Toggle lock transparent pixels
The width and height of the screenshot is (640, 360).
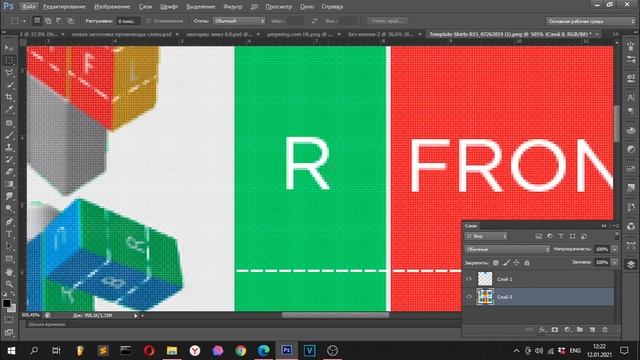[x=496, y=263]
